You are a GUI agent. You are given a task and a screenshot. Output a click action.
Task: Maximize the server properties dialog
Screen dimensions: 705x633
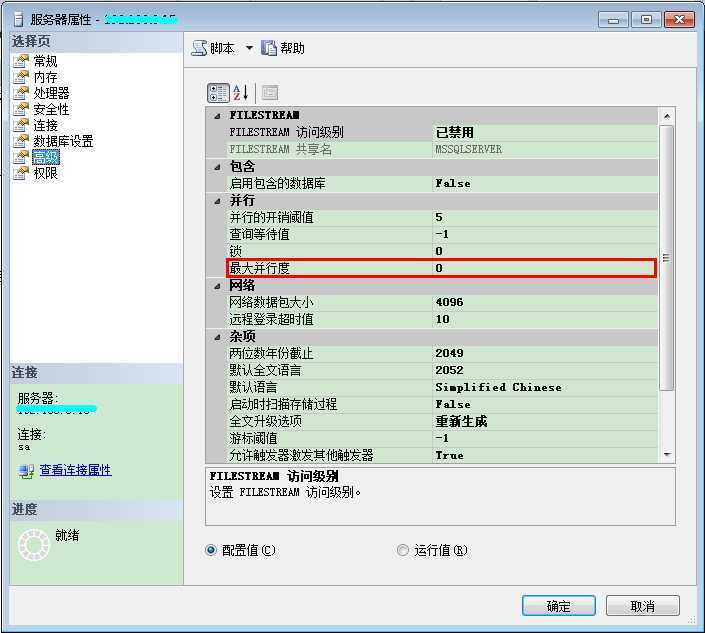646,20
